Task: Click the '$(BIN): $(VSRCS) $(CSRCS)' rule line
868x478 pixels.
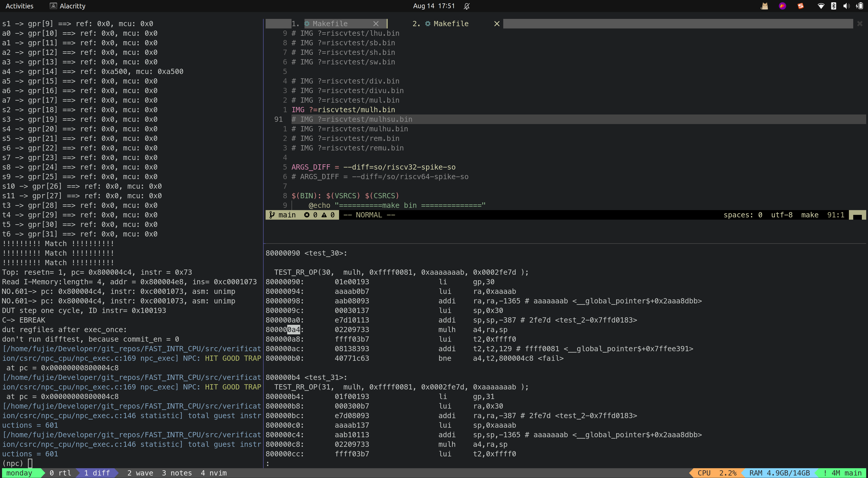Action: pyautogui.click(x=345, y=196)
